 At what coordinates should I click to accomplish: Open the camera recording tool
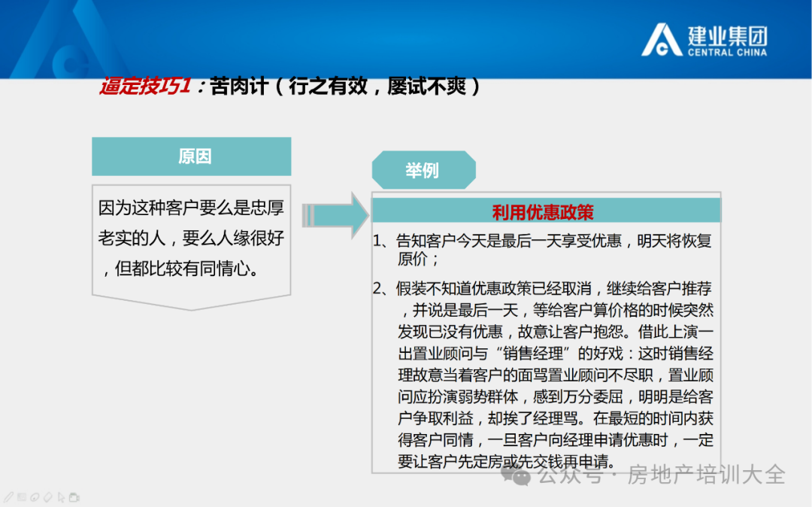point(74,498)
